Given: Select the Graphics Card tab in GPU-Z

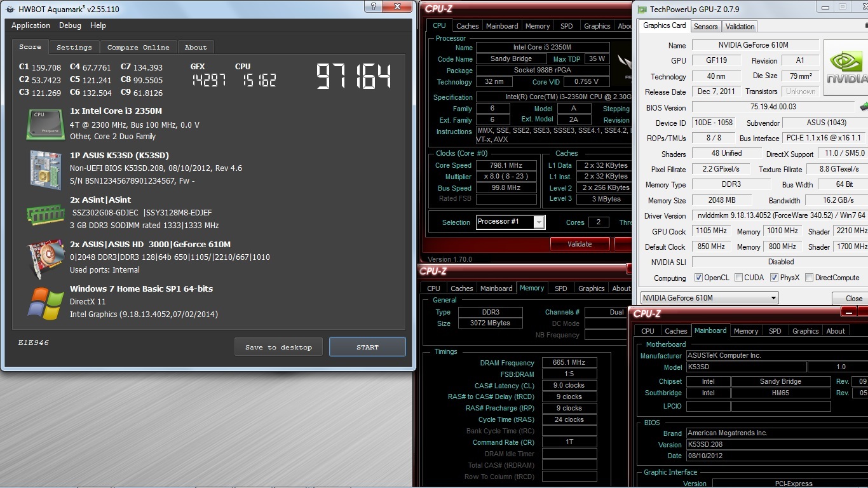Looking at the screenshot, I should [665, 25].
